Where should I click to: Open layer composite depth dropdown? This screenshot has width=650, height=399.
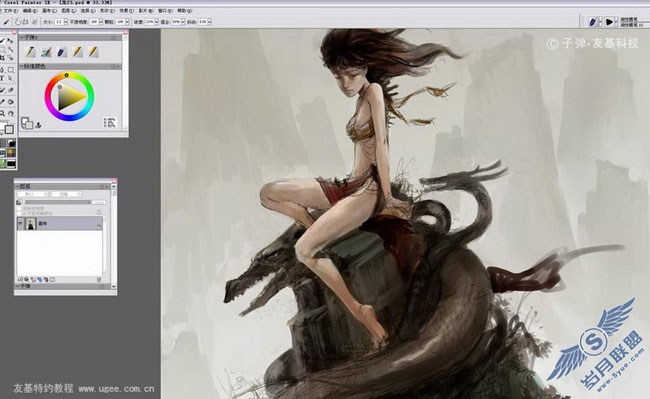point(66,194)
